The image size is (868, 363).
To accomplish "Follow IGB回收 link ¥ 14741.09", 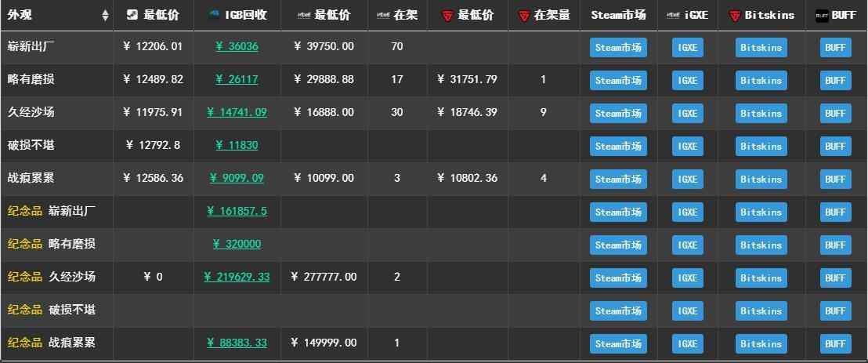I will (x=237, y=112).
